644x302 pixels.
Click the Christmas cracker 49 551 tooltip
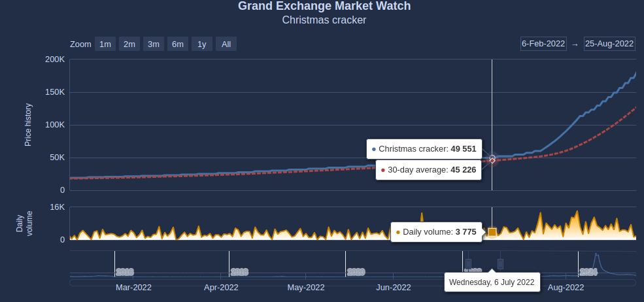tap(424, 149)
